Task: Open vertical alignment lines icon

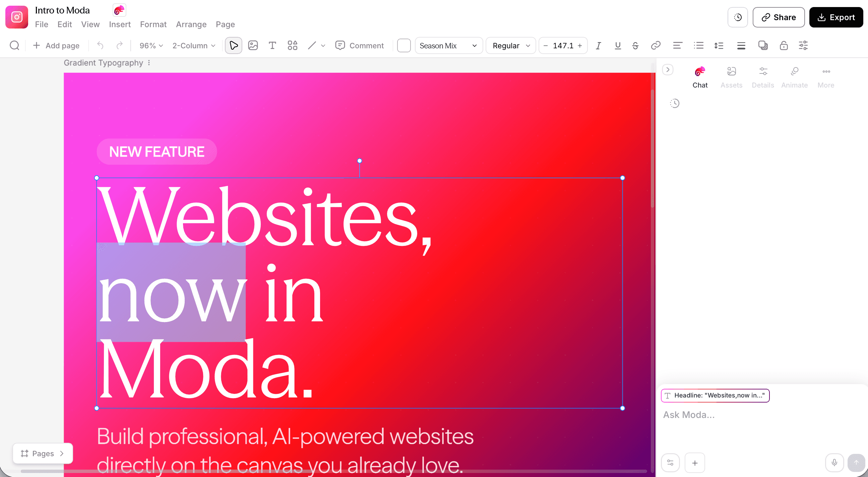Action: [741, 45]
